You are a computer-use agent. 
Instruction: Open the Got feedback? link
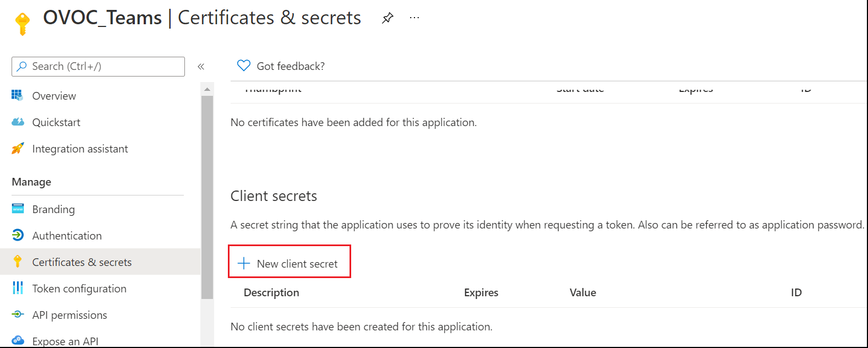coord(291,66)
